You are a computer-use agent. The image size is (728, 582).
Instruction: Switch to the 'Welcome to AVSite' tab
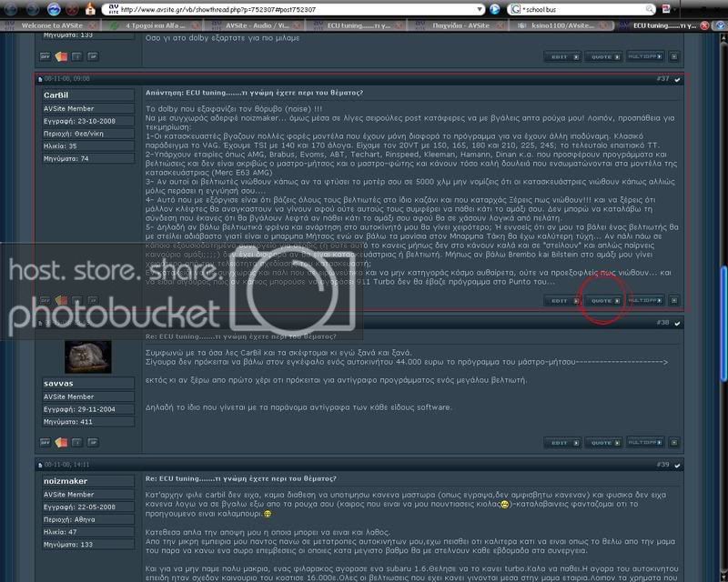tap(52, 25)
